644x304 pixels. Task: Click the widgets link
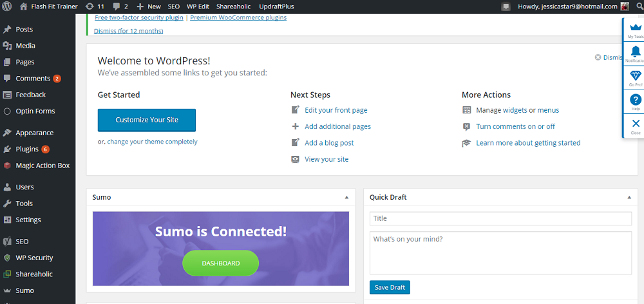515,110
